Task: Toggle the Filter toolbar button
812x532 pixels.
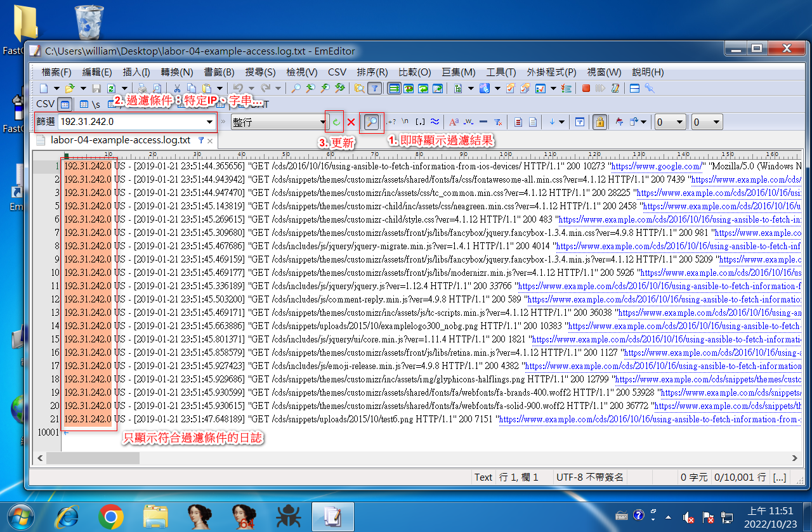Action: tap(375, 88)
